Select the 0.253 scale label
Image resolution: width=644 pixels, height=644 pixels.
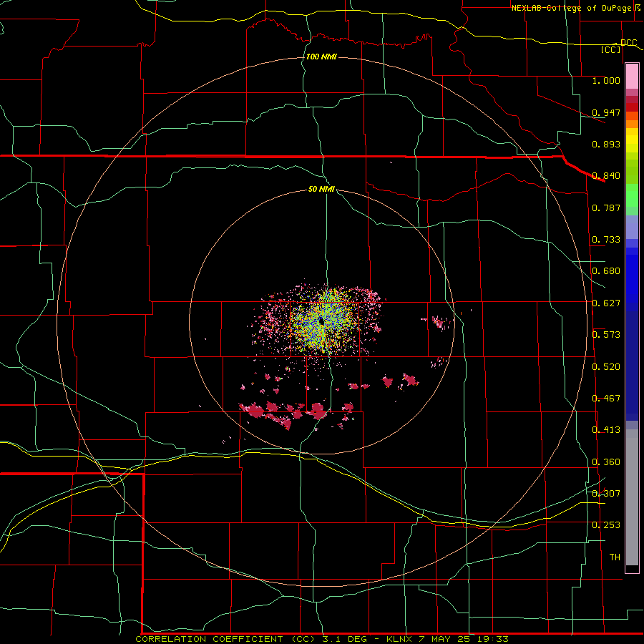pyautogui.click(x=606, y=525)
